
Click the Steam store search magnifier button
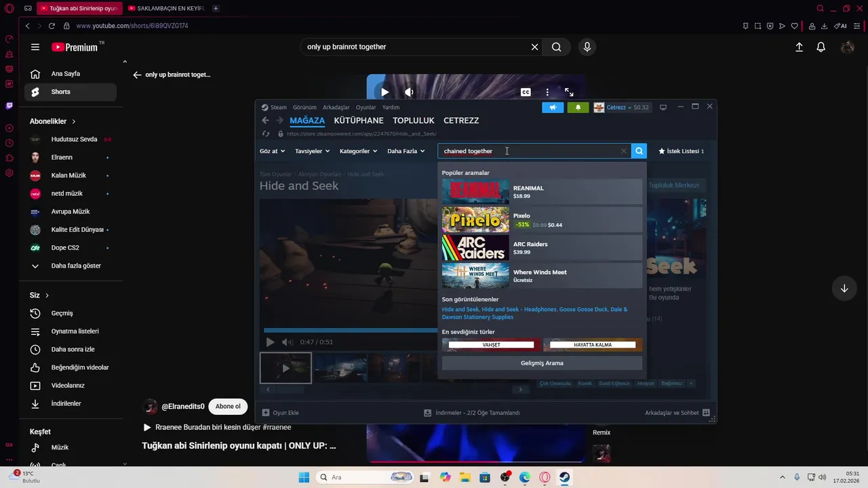pos(639,151)
